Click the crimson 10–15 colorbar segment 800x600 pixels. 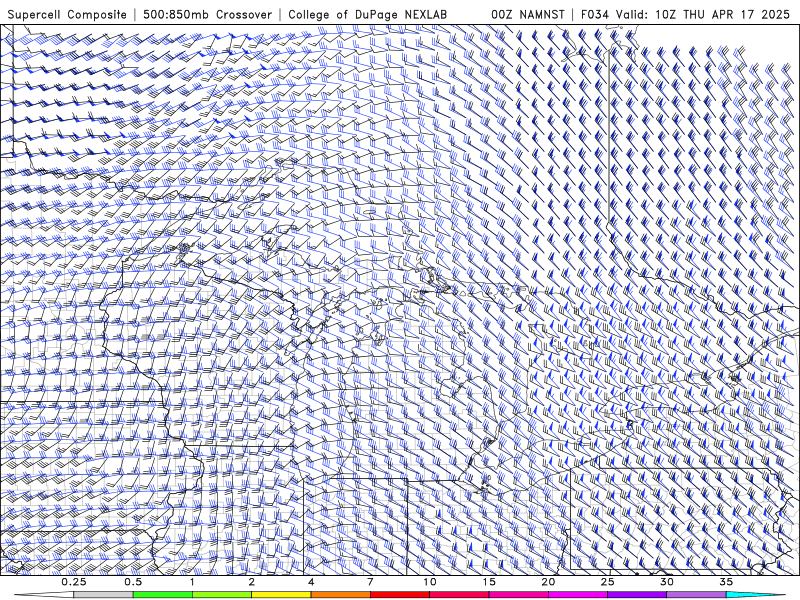click(459, 595)
